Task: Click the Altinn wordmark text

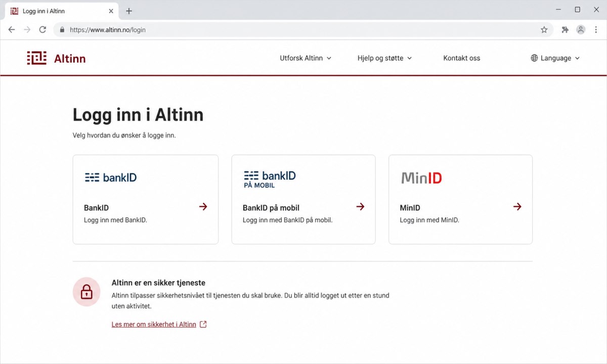Action: coord(70,59)
